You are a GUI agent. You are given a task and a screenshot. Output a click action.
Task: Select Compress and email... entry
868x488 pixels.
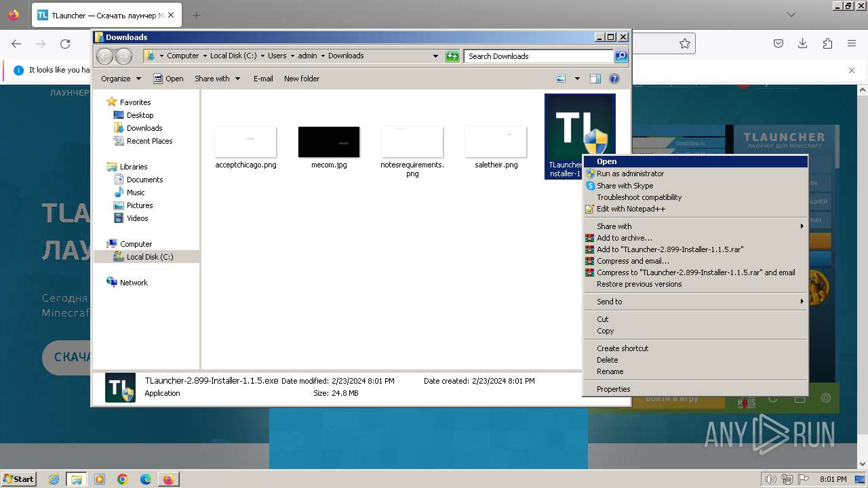[695, 261]
